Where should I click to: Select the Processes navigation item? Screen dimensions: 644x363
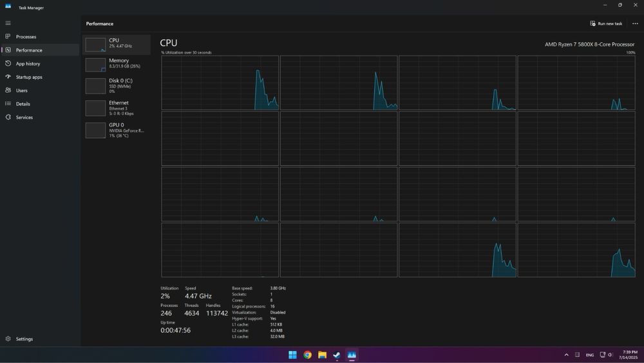(40, 37)
